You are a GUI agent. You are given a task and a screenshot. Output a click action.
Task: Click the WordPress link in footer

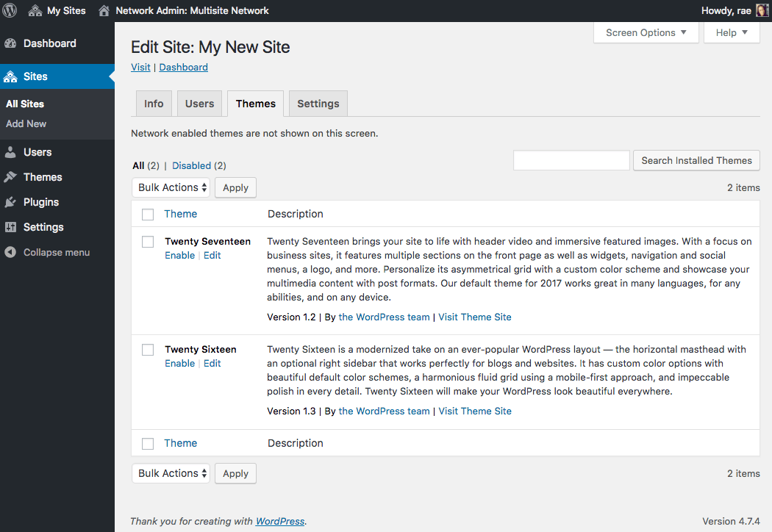pos(280,521)
